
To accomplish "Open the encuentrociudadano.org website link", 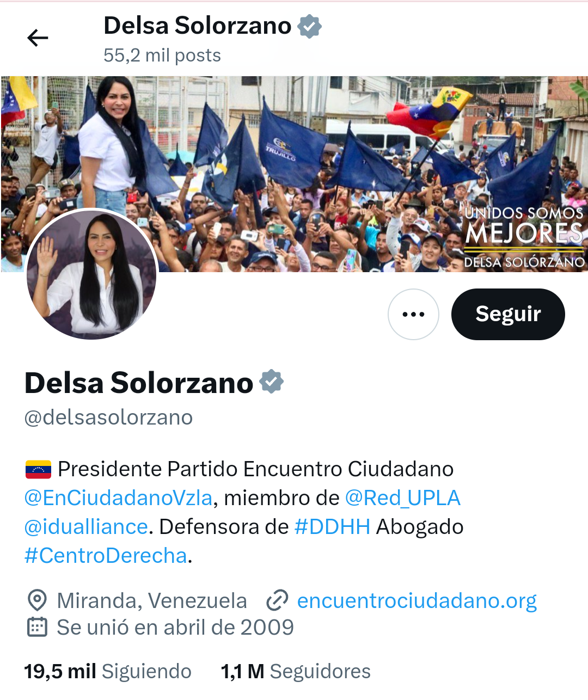I will click(x=417, y=600).
